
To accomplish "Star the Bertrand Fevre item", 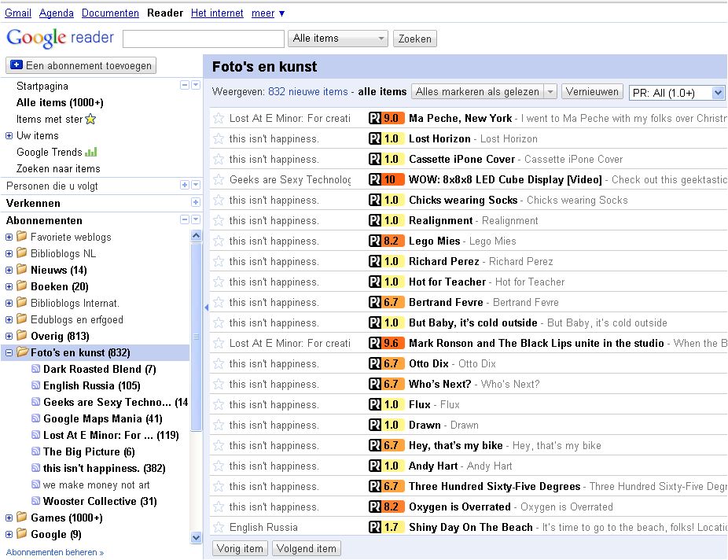I will tap(219, 302).
